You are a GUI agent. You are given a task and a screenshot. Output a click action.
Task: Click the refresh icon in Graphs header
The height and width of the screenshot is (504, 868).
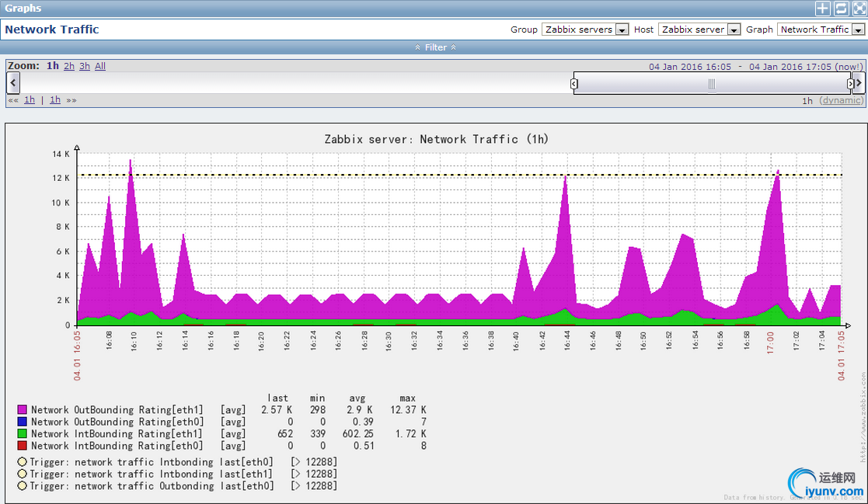click(x=841, y=9)
